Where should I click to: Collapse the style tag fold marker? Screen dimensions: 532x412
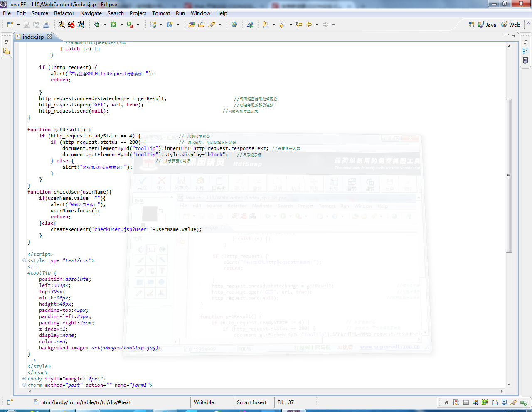(24, 260)
